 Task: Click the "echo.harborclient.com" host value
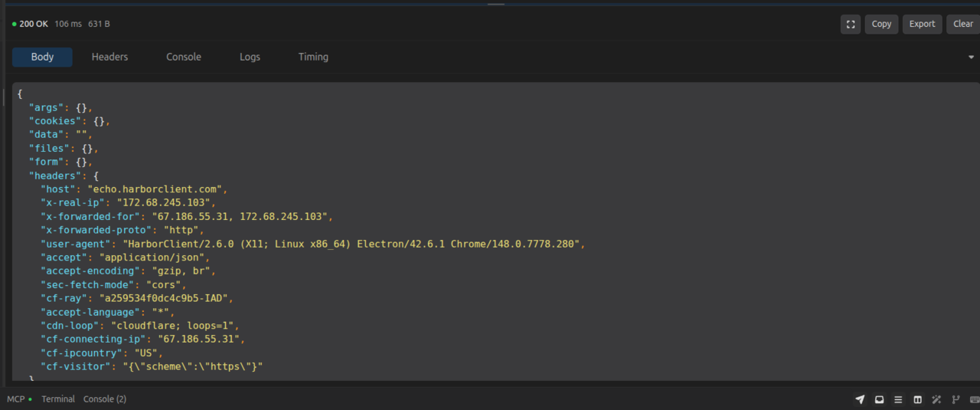pyautogui.click(x=155, y=189)
